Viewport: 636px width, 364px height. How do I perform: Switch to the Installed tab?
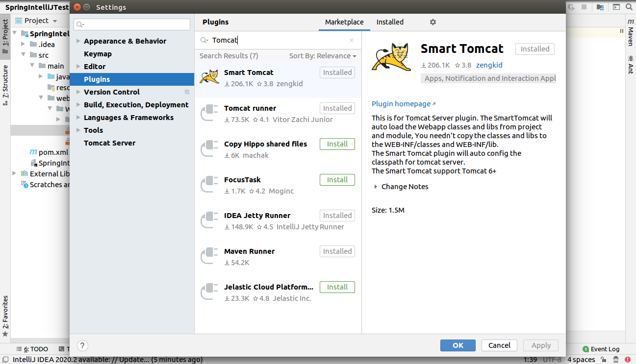[x=390, y=22]
